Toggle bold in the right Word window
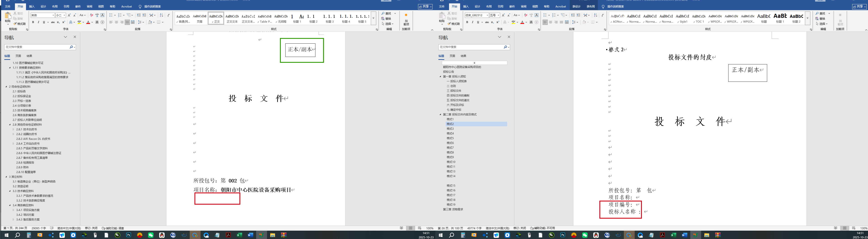This screenshot has width=868, height=239. click(467, 22)
